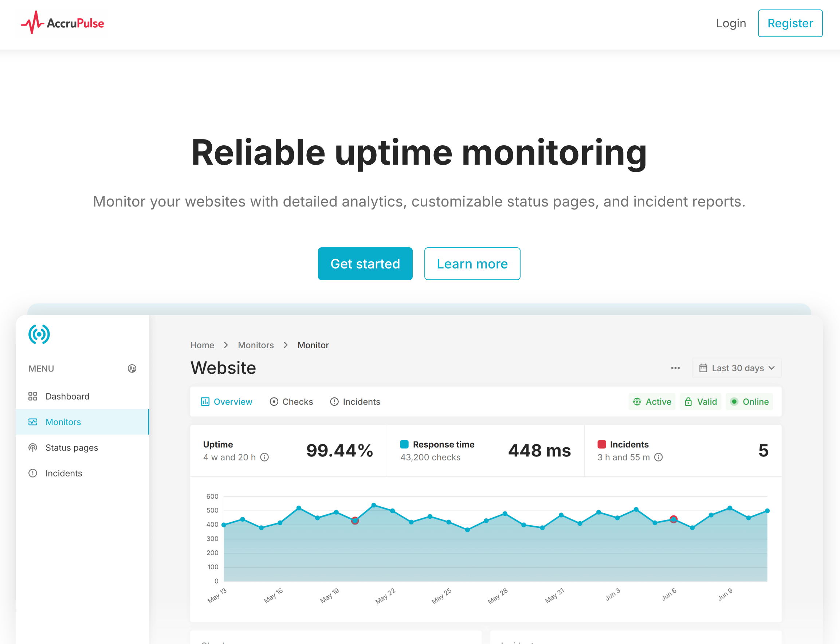The image size is (840, 644).
Task: Click breadcrumb chevron after Monitors
Action: coord(286,345)
